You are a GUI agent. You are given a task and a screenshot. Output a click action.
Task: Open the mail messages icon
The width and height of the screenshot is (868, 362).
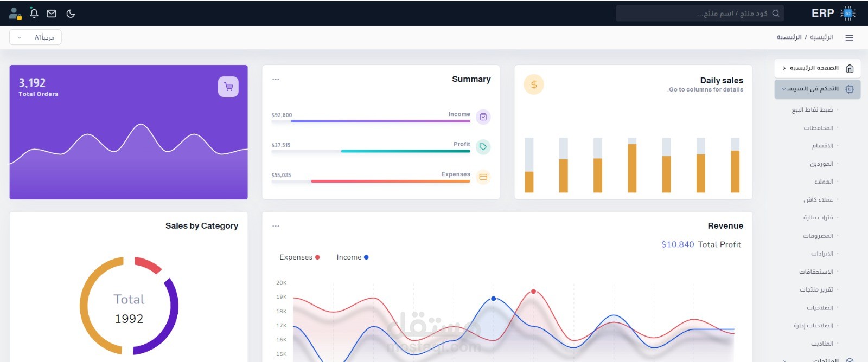pos(52,14)
